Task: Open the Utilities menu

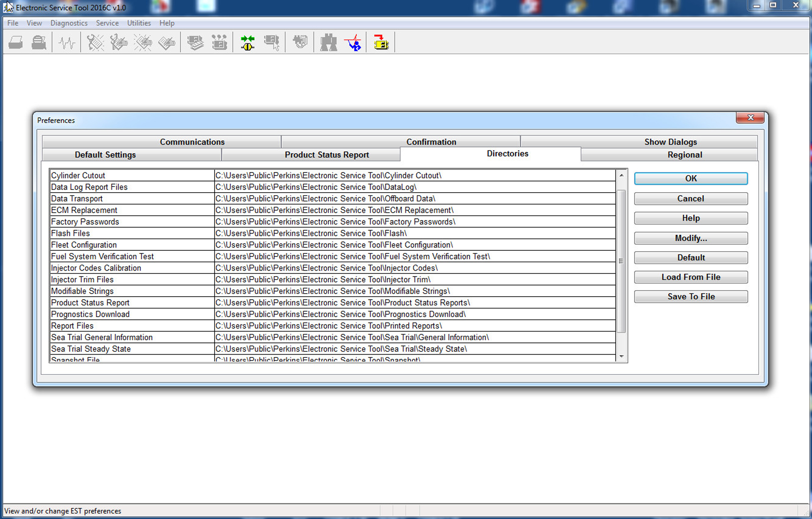Action: click(x=139, y=23)
